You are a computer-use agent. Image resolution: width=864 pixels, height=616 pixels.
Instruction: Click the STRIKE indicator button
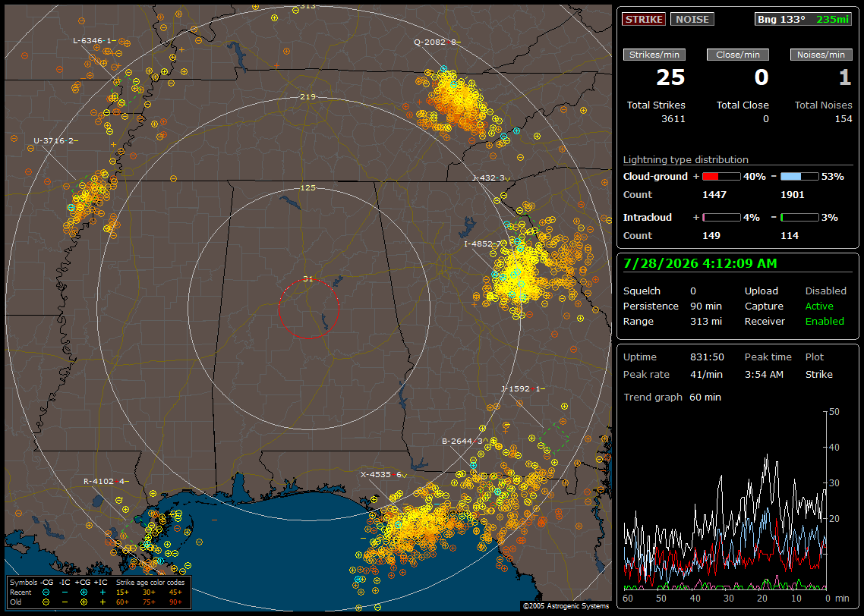(x=644, y=19)
